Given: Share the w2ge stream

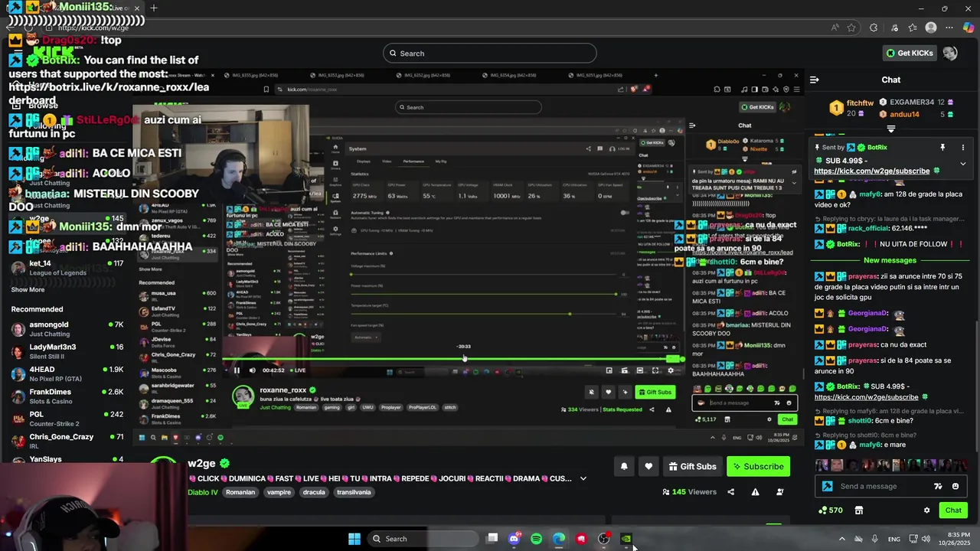Looking at the screenshot, I should pos(730,492).
